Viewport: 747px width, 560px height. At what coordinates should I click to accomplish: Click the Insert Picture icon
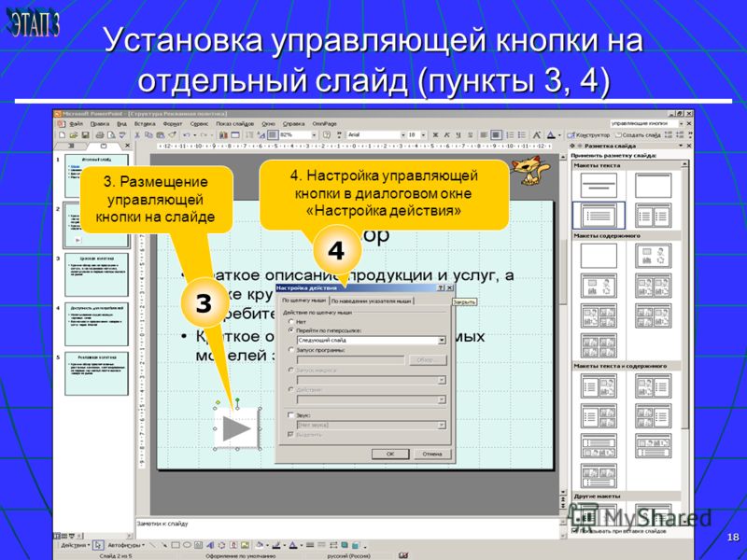coord(245,545)
